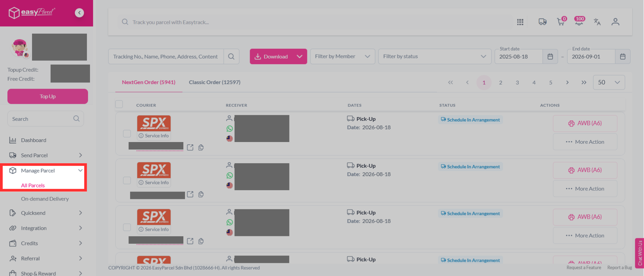
Task: Click Request a Feature link
Action: 584,268
